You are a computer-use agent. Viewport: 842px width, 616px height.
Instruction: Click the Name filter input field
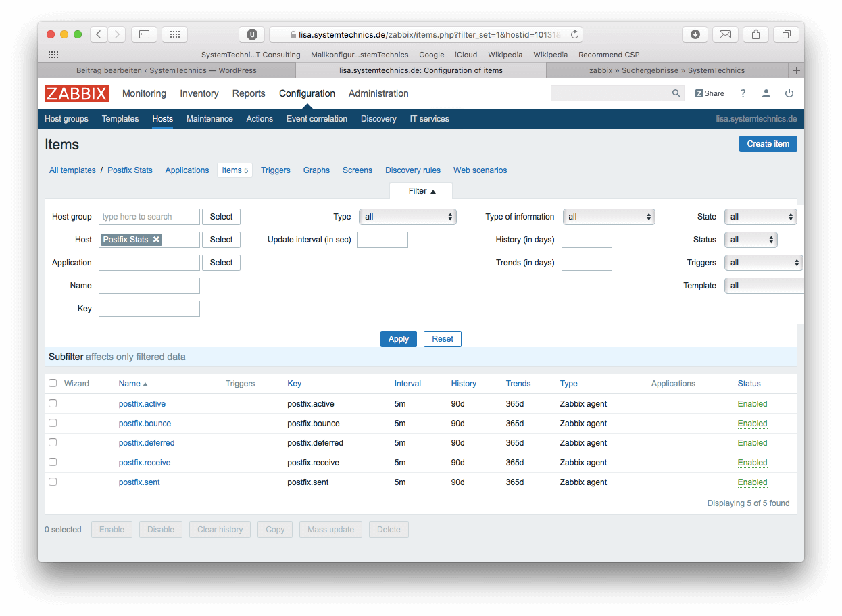pos(149,286)
